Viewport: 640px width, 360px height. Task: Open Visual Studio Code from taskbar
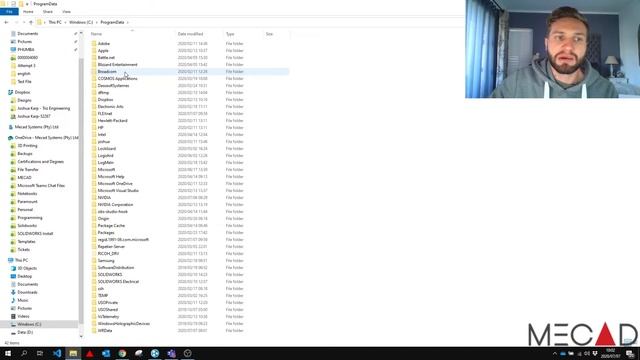57,353
